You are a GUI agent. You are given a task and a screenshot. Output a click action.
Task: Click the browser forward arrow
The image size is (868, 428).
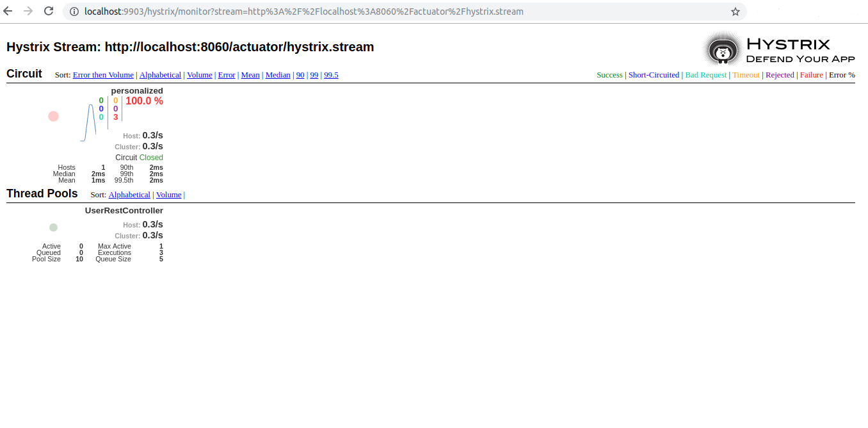(28, 11)
